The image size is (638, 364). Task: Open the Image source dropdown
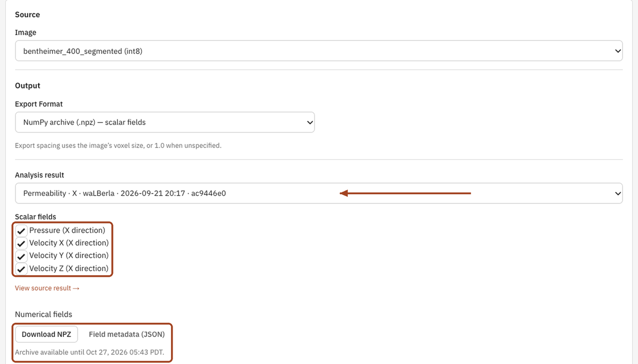(x=318, y=51)
